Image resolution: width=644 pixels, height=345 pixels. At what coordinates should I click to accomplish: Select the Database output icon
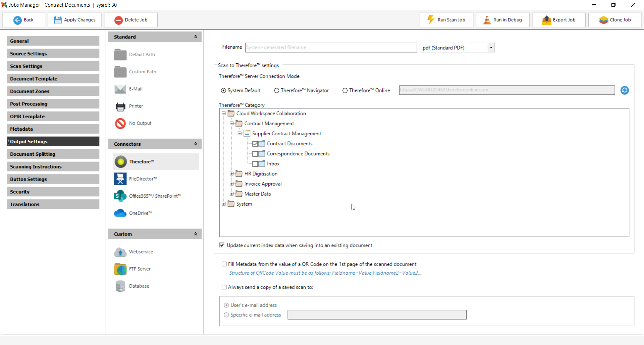point(120,286)
